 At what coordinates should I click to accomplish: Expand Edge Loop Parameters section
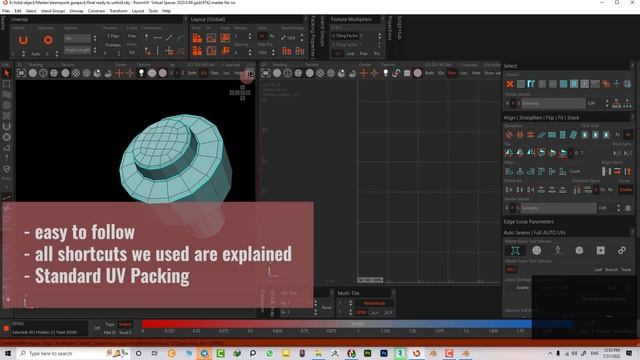pyautogui.click(x=567, y=222)
